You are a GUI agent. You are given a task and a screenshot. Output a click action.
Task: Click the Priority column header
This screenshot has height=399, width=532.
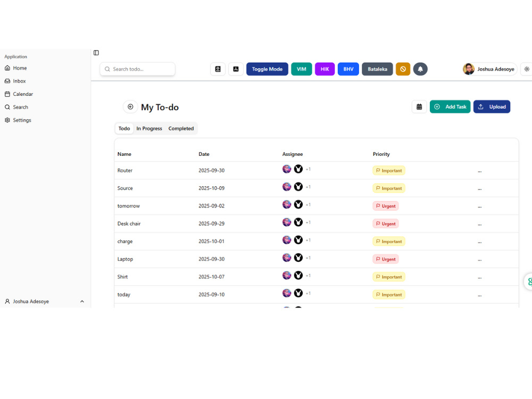[x=381, y=154]
